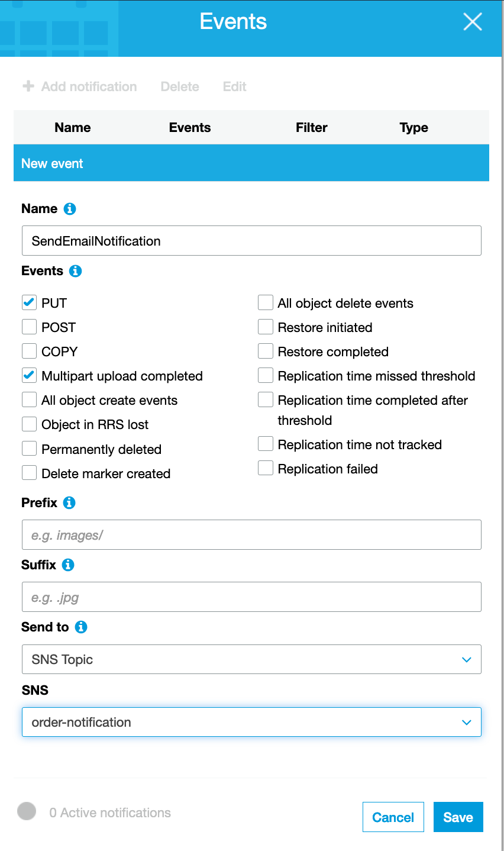The image size is (504, 851).
Task: Click inside the Prefix input field
Action: 251,534
